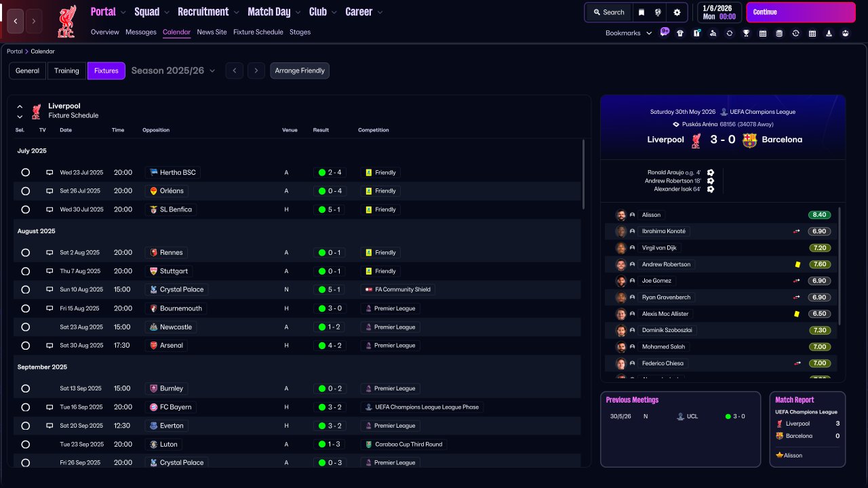Go forward with the right navigation arrow
The width and height of the screenshot is (868, 488).
(34, 21)
